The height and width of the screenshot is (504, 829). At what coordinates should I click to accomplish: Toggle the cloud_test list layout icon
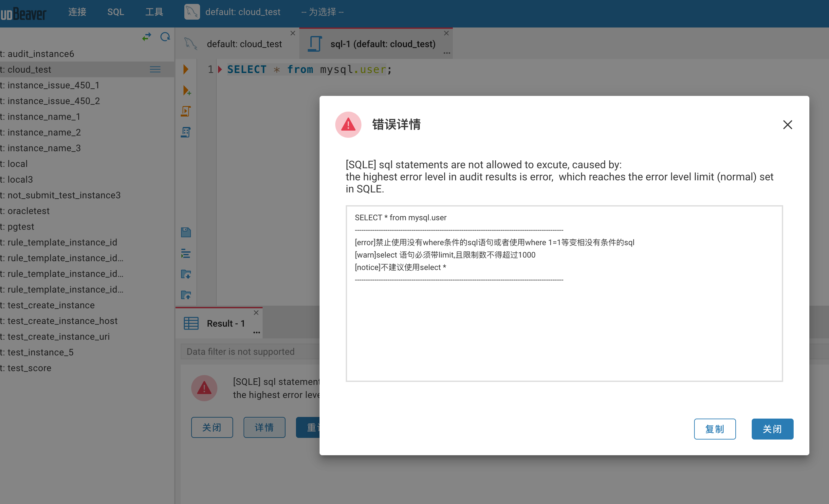(155, 69)
